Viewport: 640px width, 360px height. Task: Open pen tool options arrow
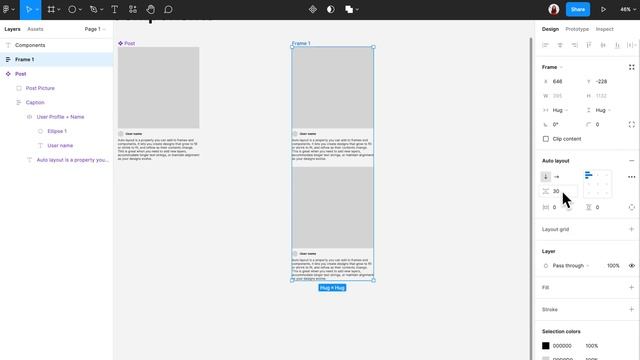point(102,10)
